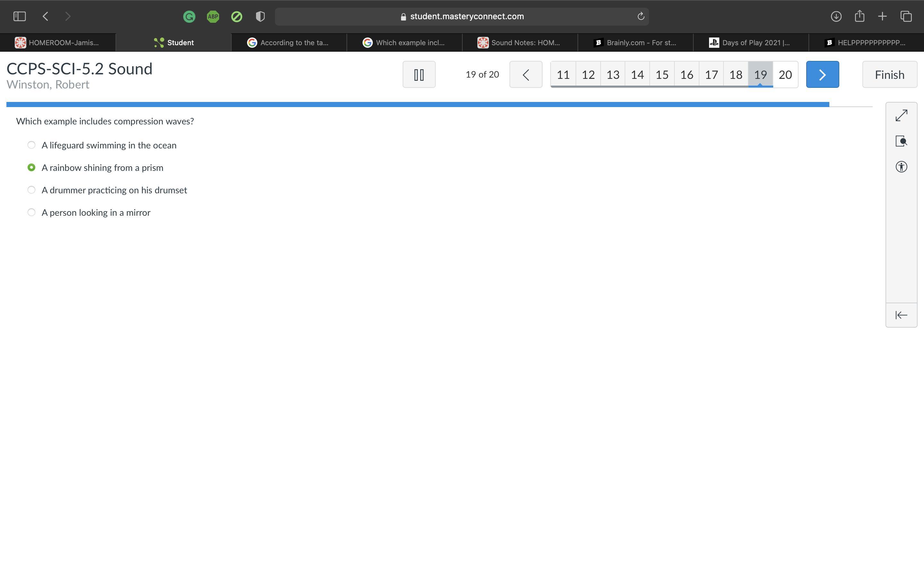Go to the previous question chevron
This screenshot has height=577, width=924.
pos(526,74)
